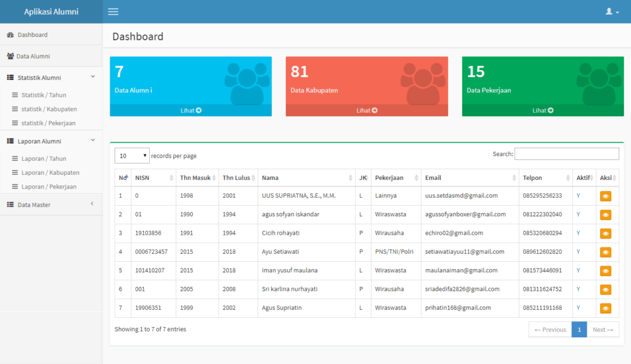The height and width of the screenshot is (364, 631).
Task: Click Lihat on the green Data Pekerjaan card
Action: click(x=543, y=110)
